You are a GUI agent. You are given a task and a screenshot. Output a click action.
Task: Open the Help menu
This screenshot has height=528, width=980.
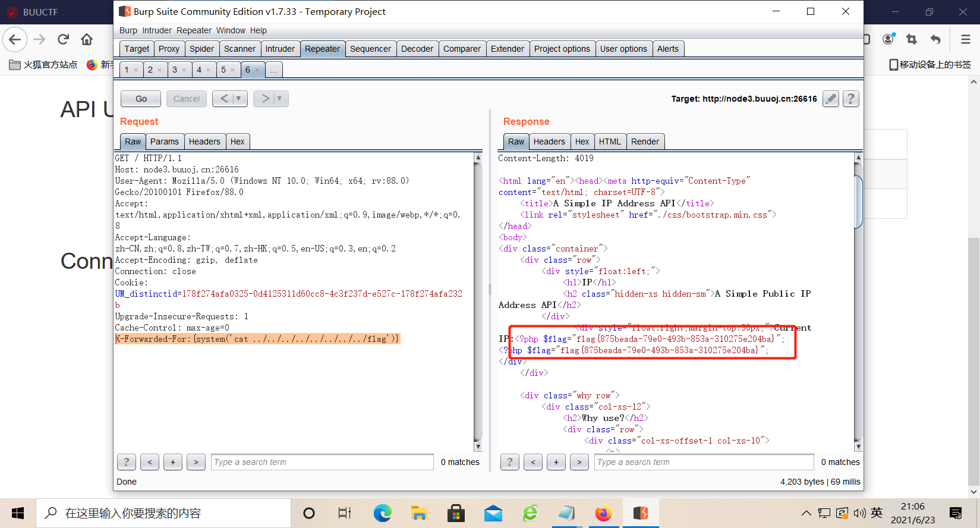coord(258,30)
